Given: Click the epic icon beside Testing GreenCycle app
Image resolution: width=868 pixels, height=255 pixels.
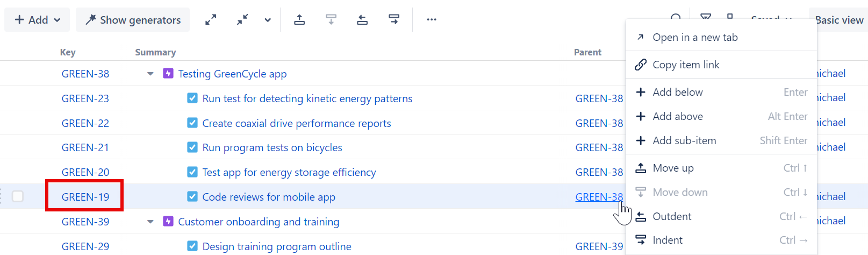Looking at the screenshot, I should 168,73.
